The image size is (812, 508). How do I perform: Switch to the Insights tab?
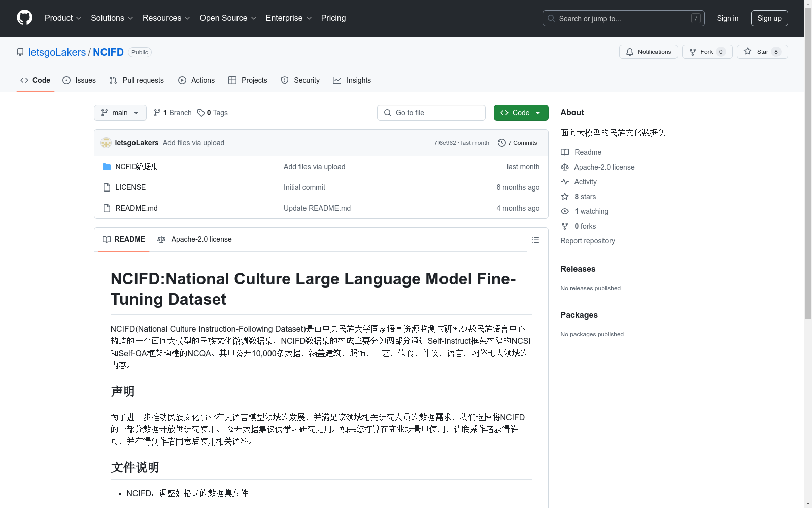352,80
